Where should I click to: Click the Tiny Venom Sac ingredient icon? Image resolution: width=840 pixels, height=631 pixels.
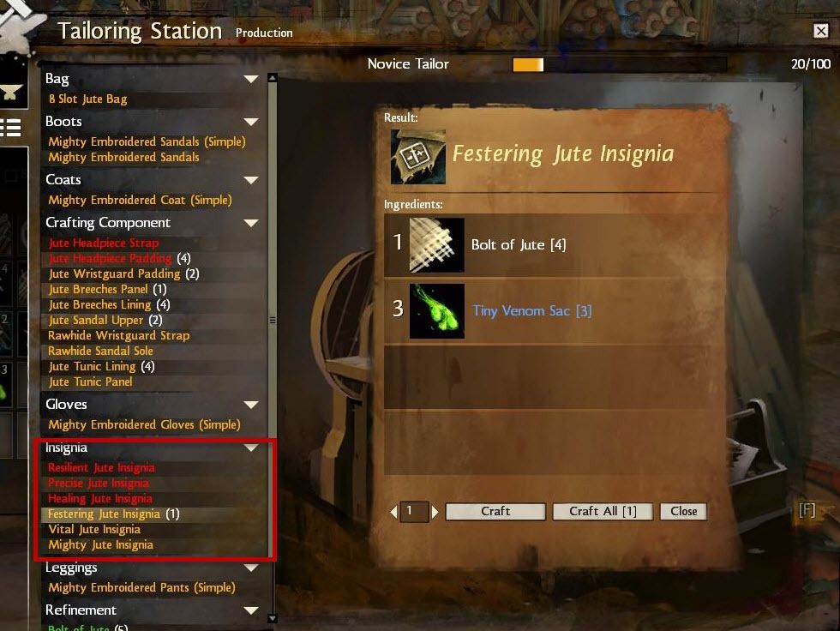[x=436, y=310]
